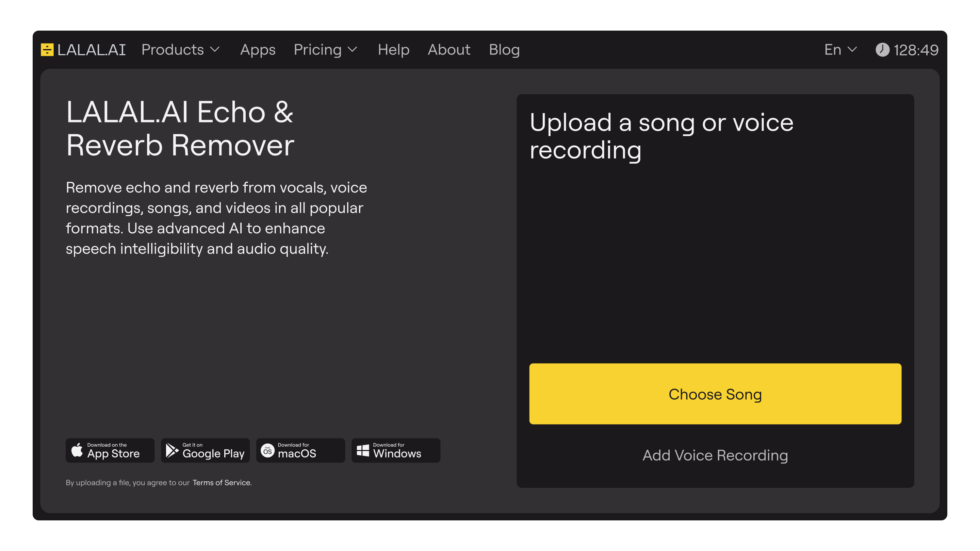Viewport: 980px width, 551px height.
Task: Open the About page
Action: pos(449,50)
